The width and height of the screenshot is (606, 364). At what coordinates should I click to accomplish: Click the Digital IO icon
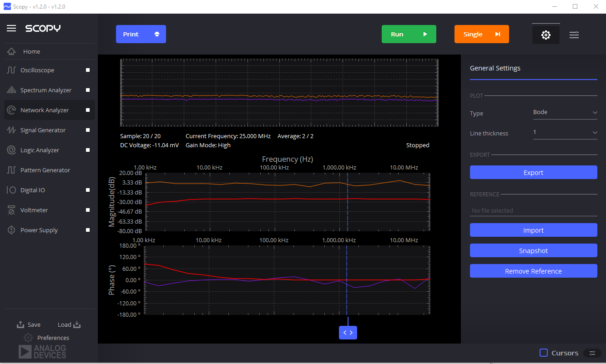click(11, 190)
